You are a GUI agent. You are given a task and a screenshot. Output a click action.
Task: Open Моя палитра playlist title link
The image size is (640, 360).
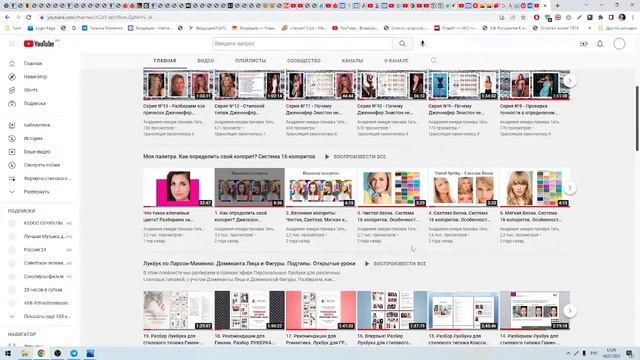point(229,157)
